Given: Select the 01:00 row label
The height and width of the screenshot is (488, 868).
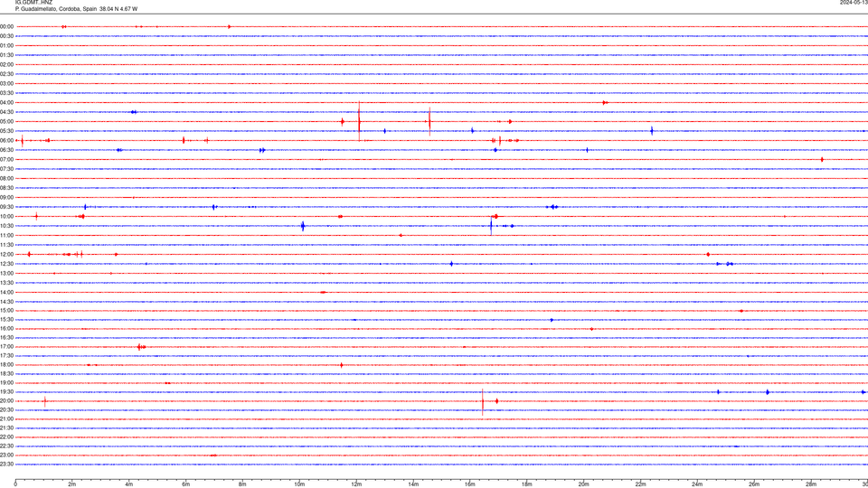Looking at the screenshot, I should tap(6, 45).
